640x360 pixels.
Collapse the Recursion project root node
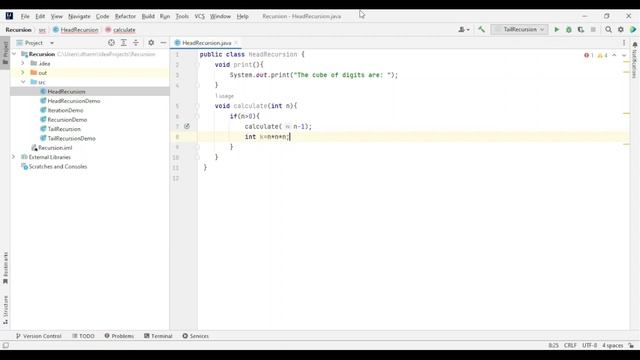pos(14,54)
